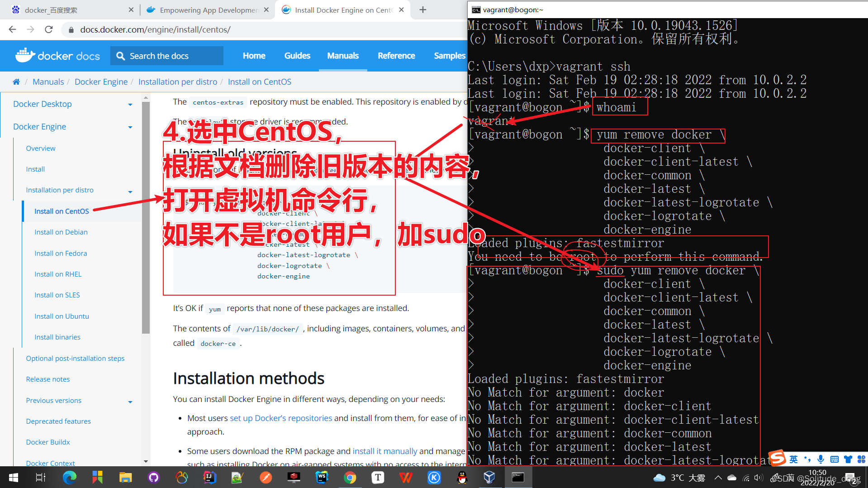
Task: Open a new browser tab
Action: [423, 10]
